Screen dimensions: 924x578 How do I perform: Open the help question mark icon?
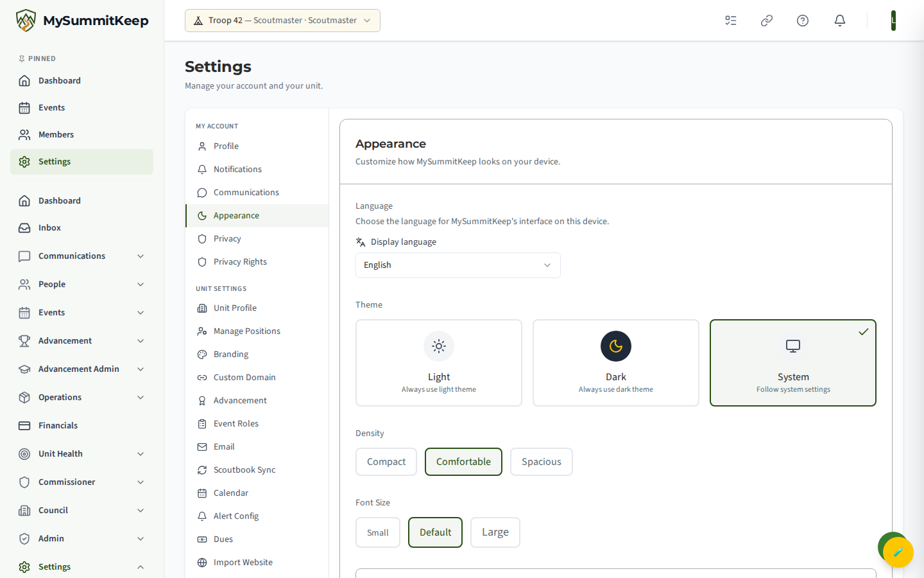(x=803, y=21)
